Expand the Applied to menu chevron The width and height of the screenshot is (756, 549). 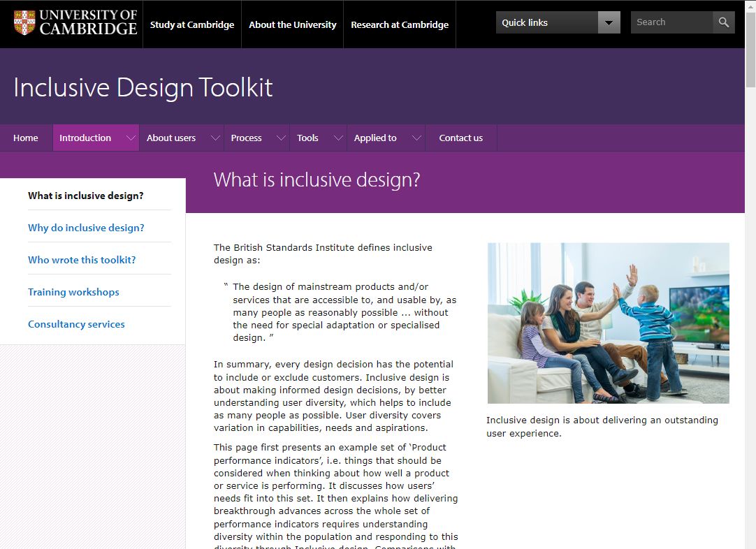click(417, 138)
